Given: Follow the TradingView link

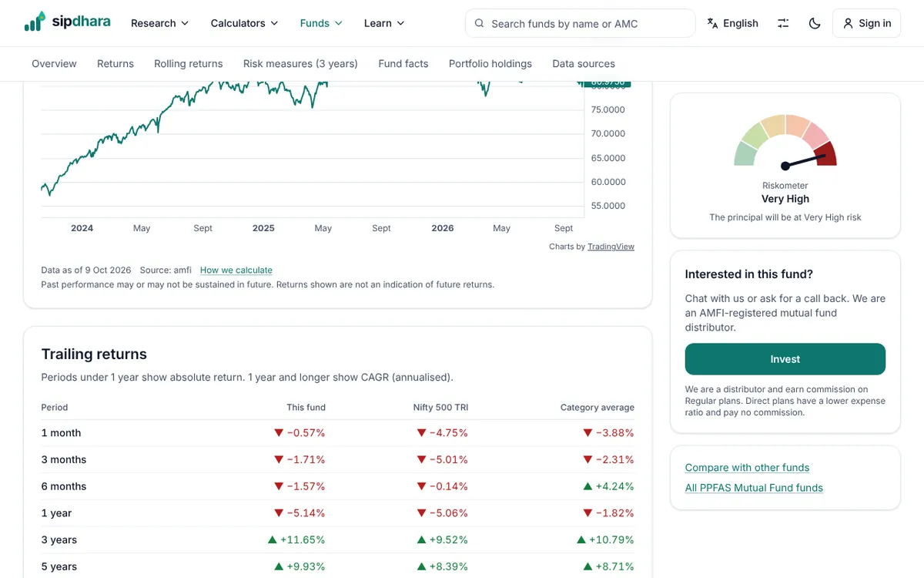Looking at the screenshot, I should (x=611, y=247).
